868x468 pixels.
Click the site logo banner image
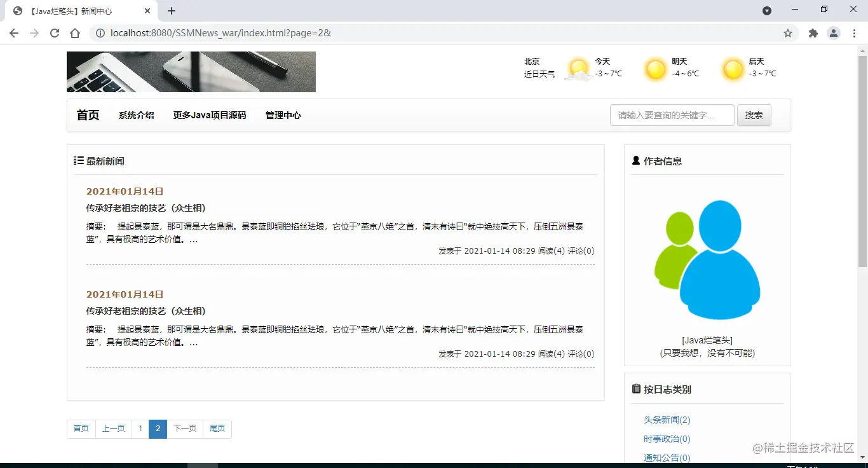191,71
